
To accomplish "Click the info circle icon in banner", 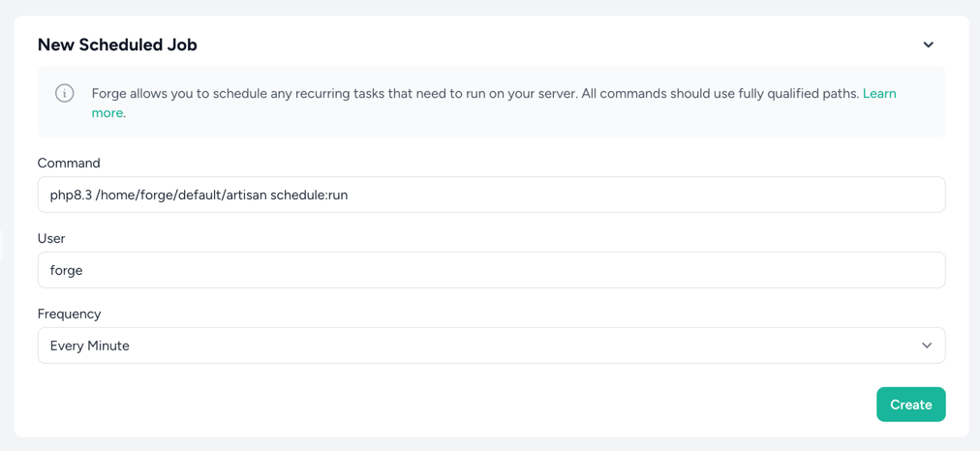I will pos(65,94).
